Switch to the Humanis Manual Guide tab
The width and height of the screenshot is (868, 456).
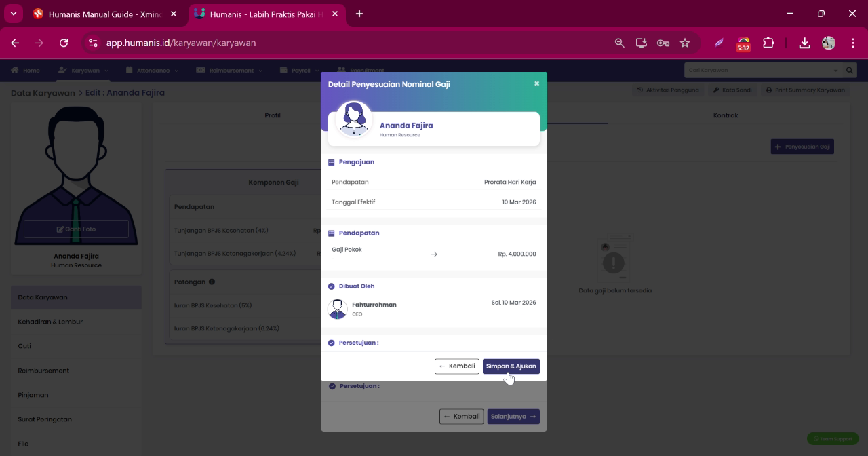click(x=104, y=14)
